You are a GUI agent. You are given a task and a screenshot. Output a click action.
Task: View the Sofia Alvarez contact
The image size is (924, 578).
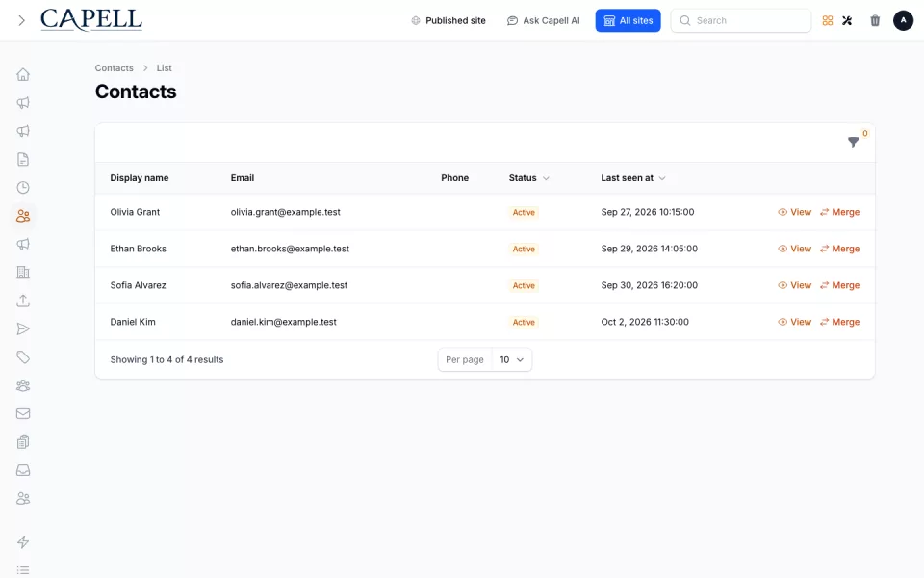click(794, 285)
